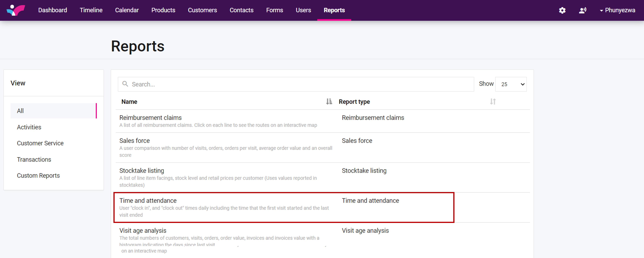Sort by Report type column icon
Image resolution: width=644 pixels, height=258 pixels.
[x=493, y=101]
